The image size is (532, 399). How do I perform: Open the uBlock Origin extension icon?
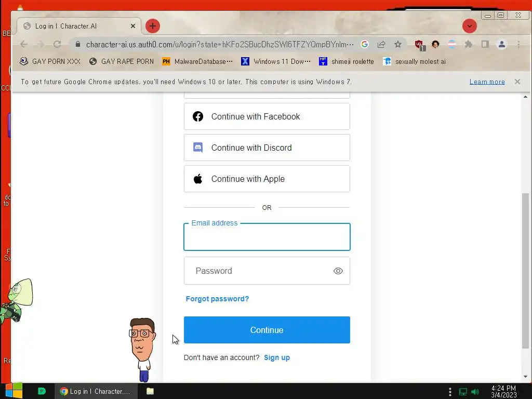click(x=420, y=45)
